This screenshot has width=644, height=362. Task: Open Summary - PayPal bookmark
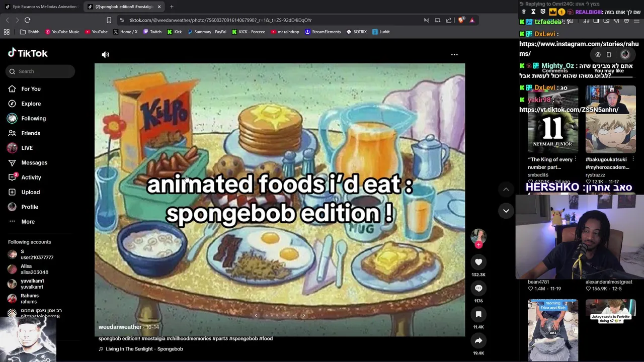click(207, 32)
